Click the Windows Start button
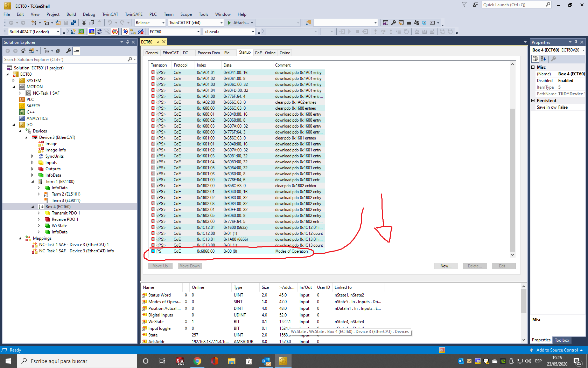Screen dimensions: 588x368 (x=8, y=361)
